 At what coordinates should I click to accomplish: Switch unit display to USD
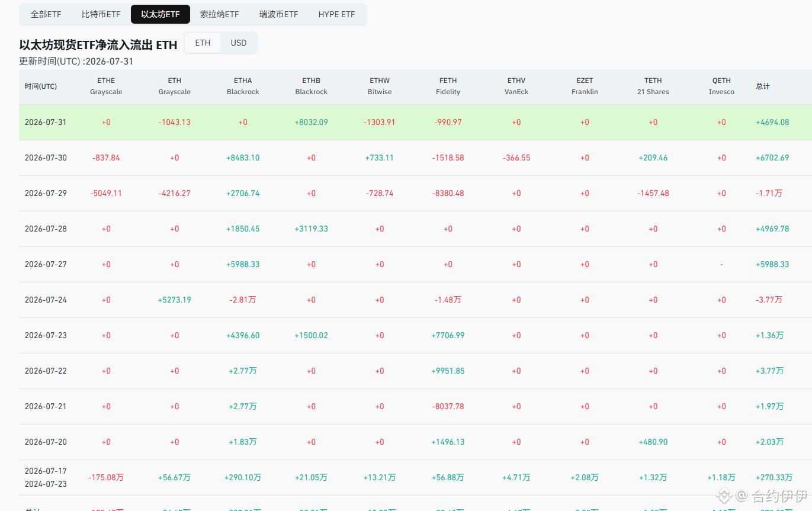(239, 43)
